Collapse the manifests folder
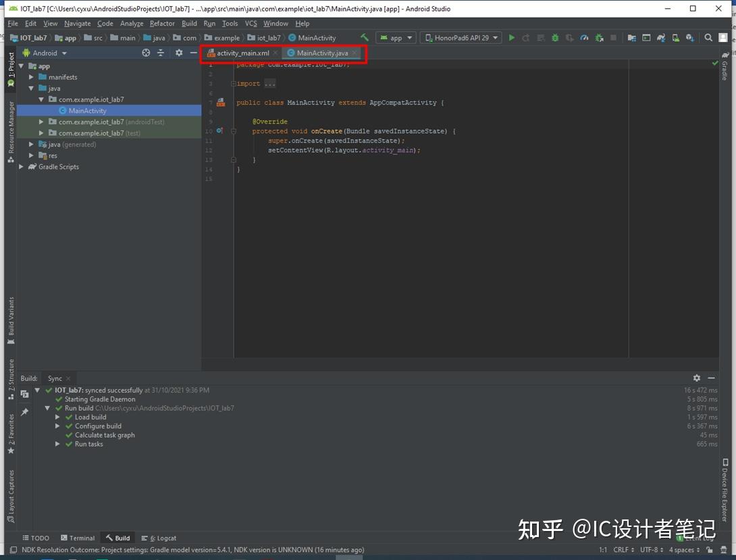 click(30, 77)
